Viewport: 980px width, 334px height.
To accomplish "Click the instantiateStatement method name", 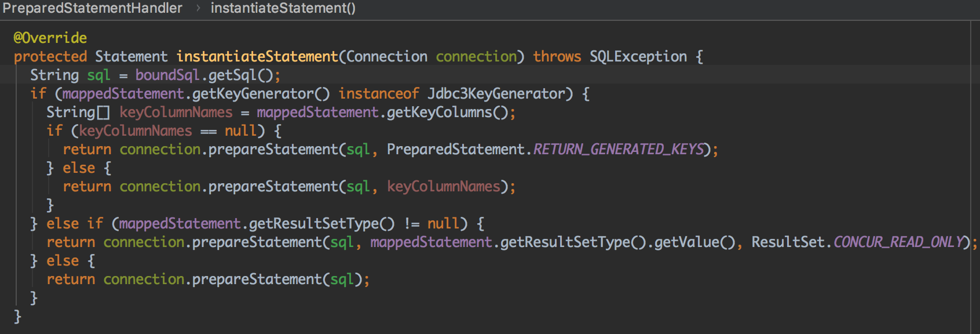I will tap(257, 56).
